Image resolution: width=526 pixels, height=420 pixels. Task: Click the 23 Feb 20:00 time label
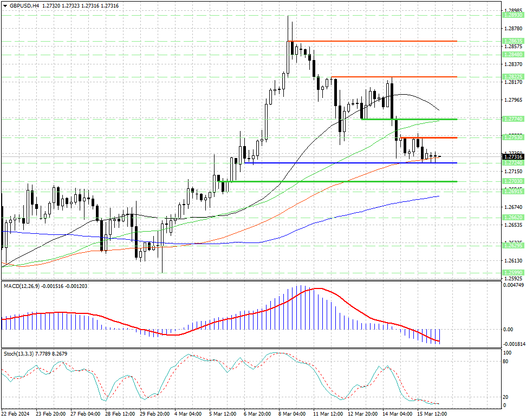[51, 414]
